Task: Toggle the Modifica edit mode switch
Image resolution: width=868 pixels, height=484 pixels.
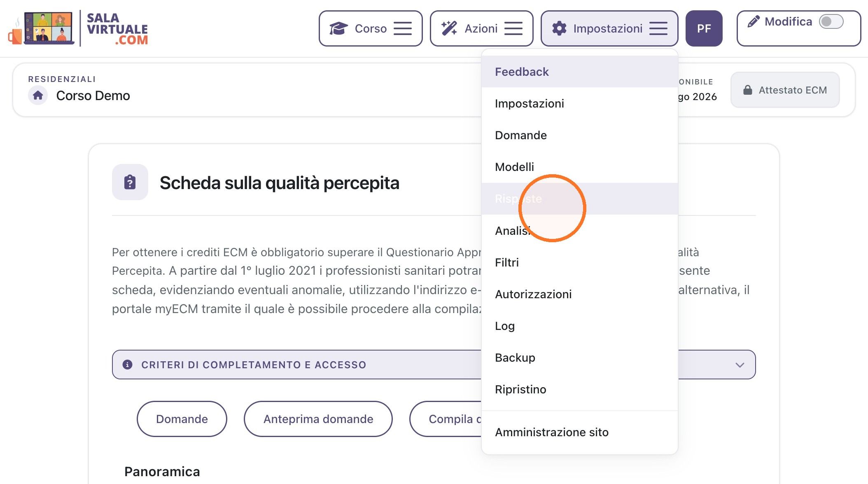Action: click(831, 21)
